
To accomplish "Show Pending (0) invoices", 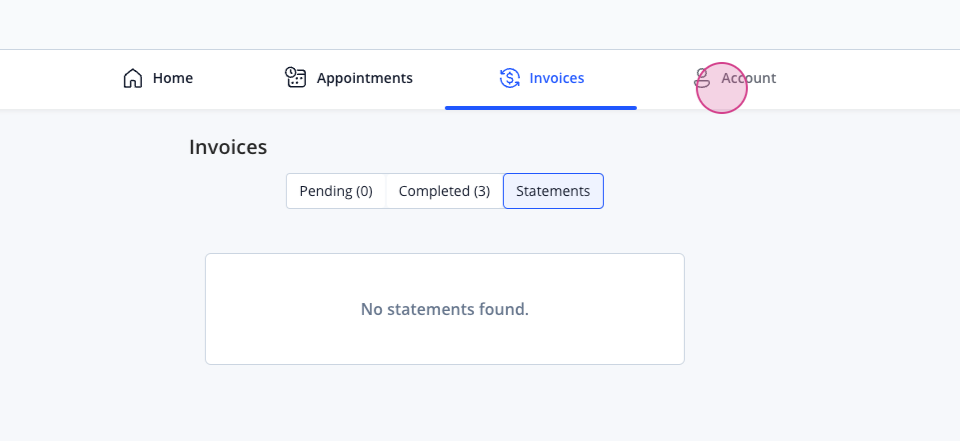I will (336, 191).
